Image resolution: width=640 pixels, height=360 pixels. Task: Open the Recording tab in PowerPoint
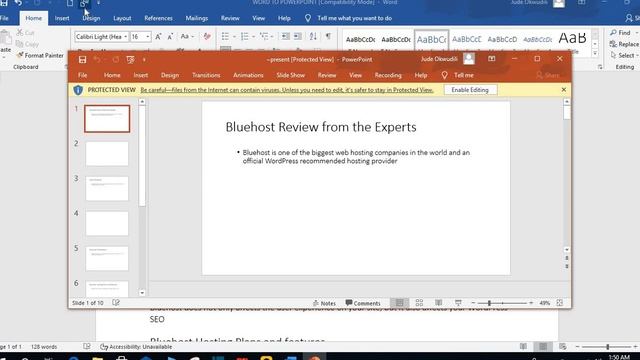click(388, 75)
